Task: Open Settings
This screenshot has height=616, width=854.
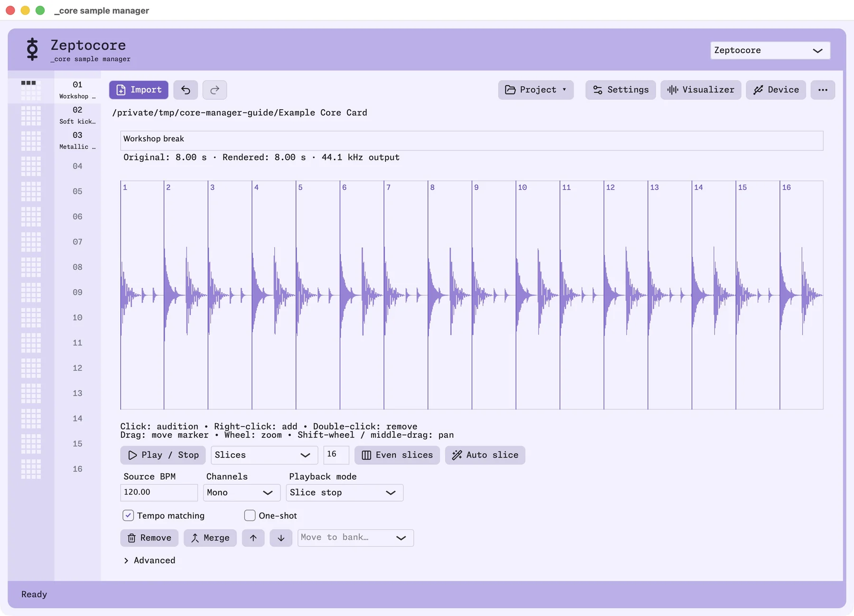Action: pos(621,90)
